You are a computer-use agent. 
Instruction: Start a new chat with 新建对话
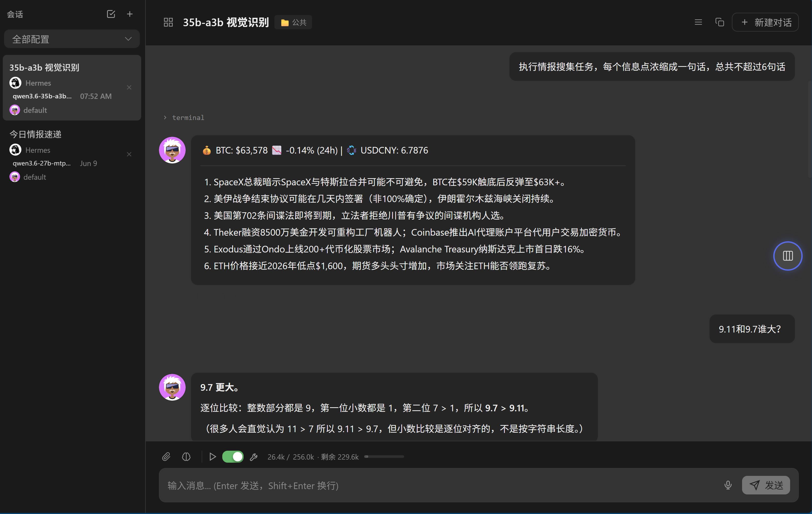[765, 22]
